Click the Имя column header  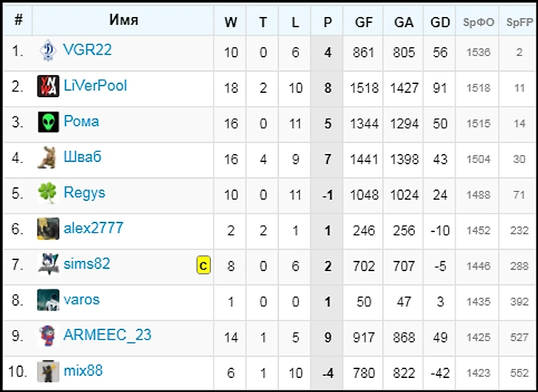124,20
